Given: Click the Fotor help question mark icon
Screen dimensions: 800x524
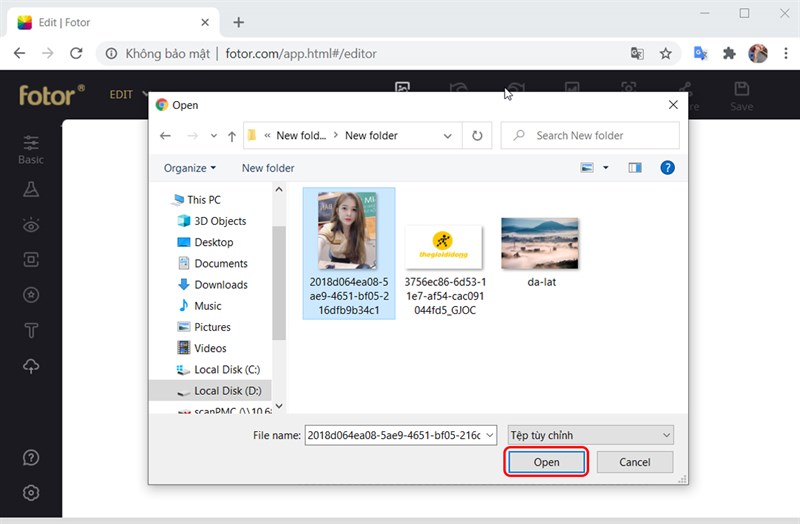Looking at the screenshot, I should (x=31, y=458).
